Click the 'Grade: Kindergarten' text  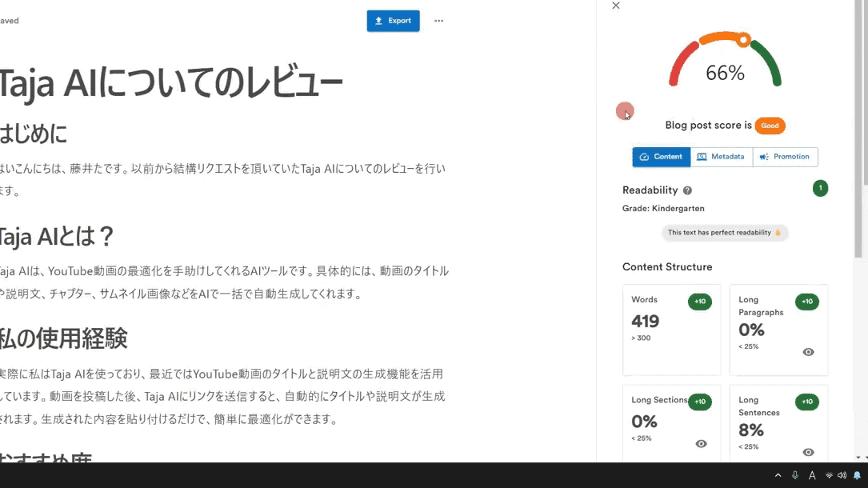tap(663, 209)
